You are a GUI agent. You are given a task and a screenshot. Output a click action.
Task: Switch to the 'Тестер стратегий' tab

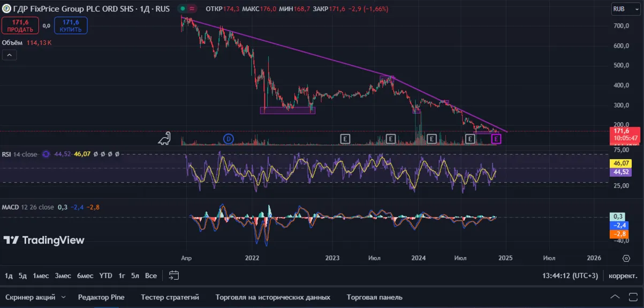point(170,297)
